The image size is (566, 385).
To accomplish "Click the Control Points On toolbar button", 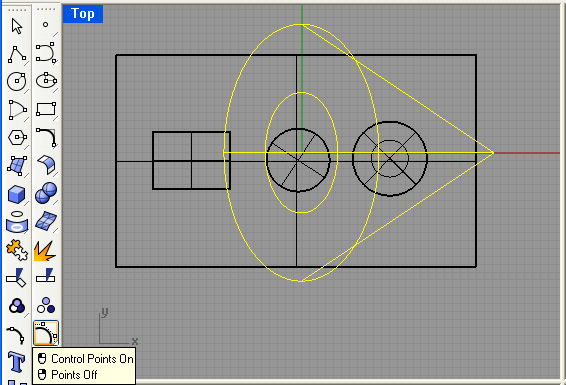I will tap(46, 333).
